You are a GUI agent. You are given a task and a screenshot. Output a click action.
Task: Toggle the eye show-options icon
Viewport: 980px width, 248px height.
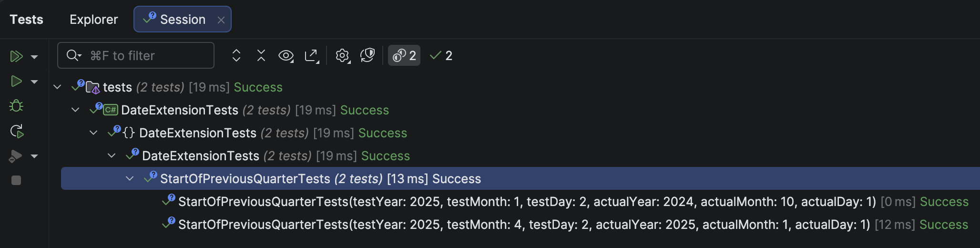click(x=286, y=56)
